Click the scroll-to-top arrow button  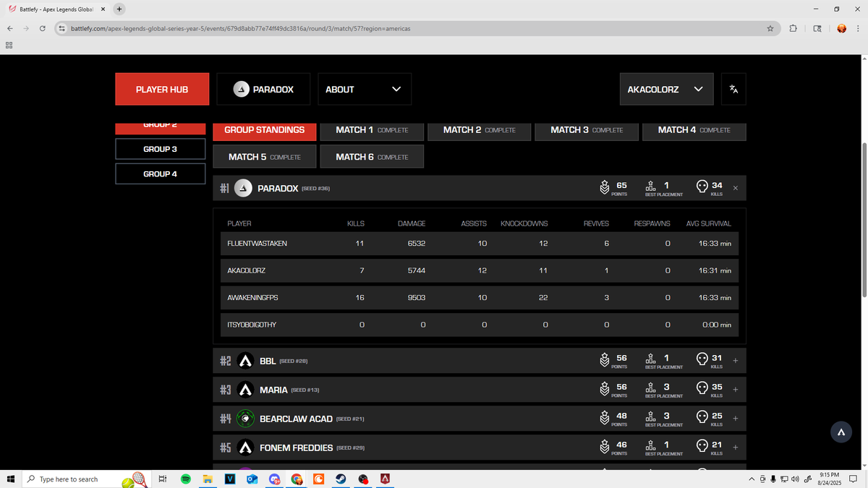coord(841,432)
